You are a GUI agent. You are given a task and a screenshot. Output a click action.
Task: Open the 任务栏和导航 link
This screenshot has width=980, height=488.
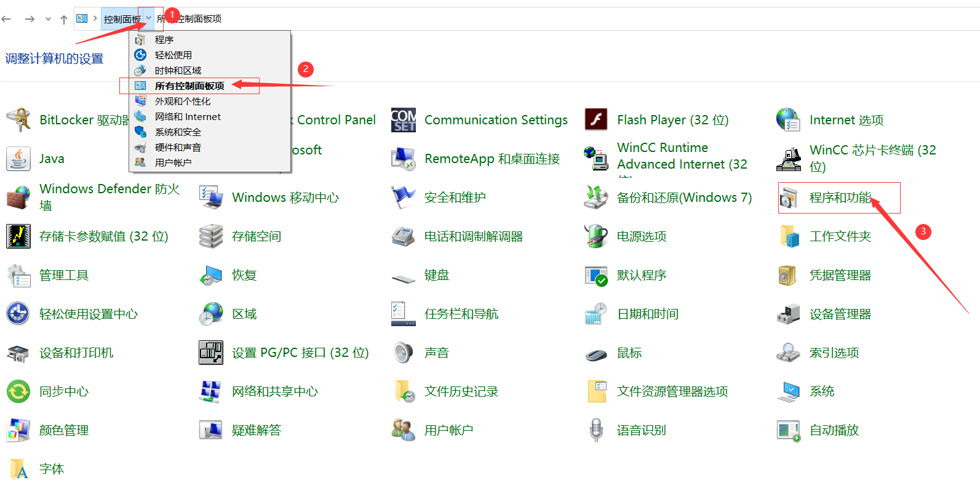461,314
